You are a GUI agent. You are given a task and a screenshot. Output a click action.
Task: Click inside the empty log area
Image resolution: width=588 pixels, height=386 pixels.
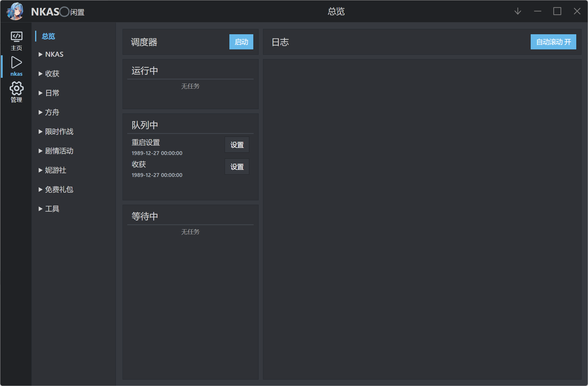tap(422, 219)
